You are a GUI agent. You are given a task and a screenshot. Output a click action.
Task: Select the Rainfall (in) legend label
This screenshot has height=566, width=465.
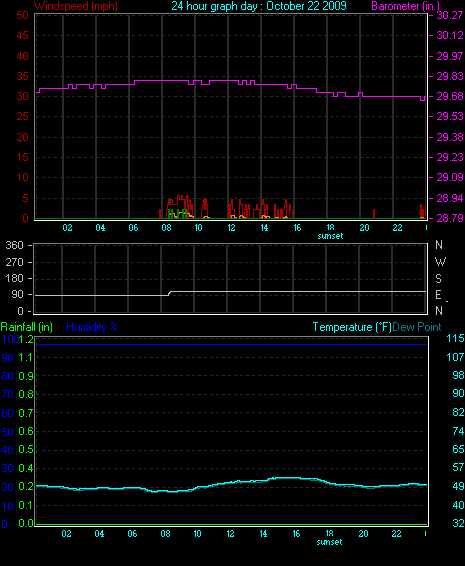(x=27, y=327)
